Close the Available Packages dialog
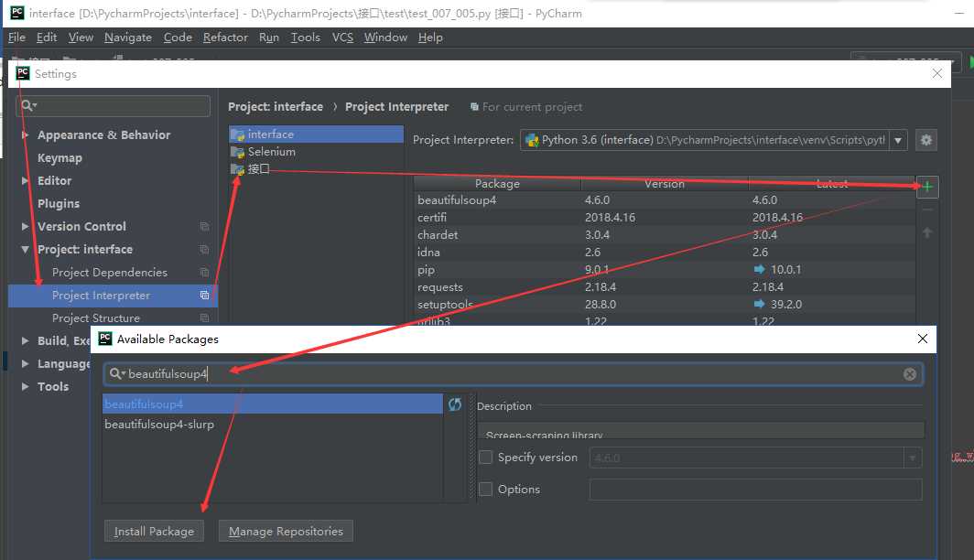Screen dimensions: 974x560 (923, 339)
